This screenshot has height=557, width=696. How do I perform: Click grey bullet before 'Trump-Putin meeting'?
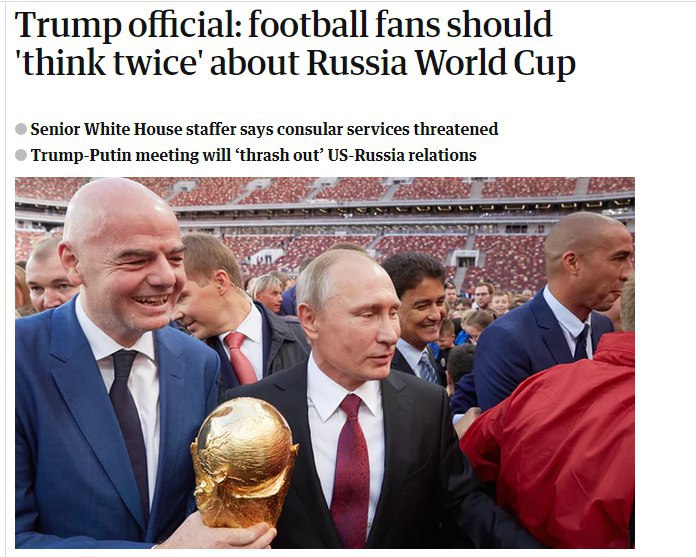[x=21, y=155]
